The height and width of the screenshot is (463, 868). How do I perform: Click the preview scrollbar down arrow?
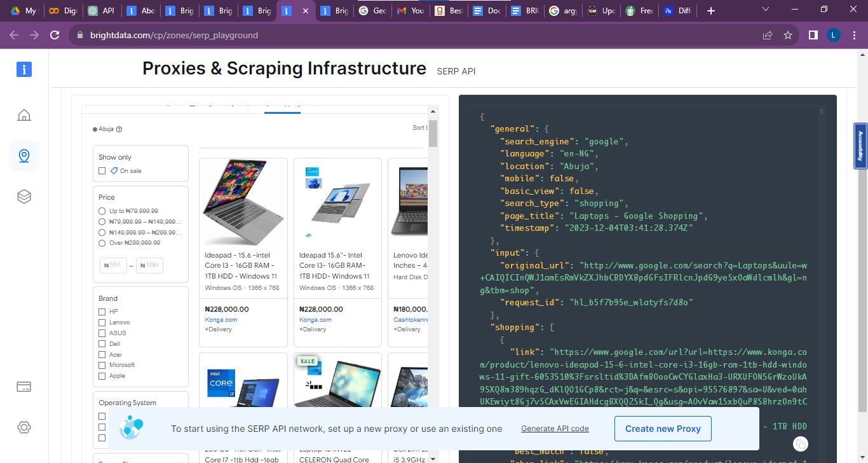click(433, 458)
